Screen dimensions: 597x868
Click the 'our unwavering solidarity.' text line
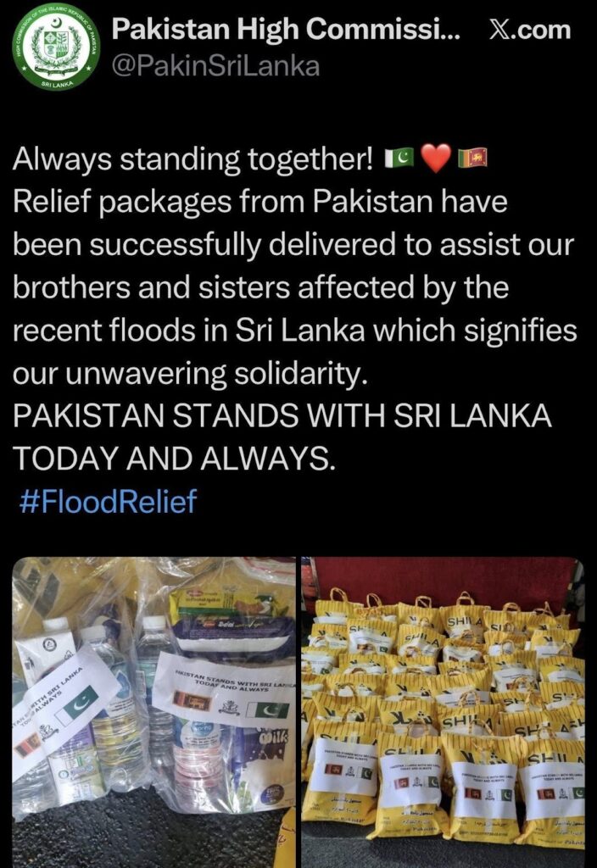pyautogui.click(x=190, y=374)
